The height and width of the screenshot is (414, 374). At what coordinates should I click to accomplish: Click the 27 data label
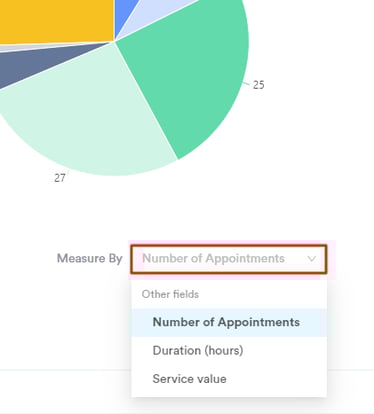[x=59, y=178]
